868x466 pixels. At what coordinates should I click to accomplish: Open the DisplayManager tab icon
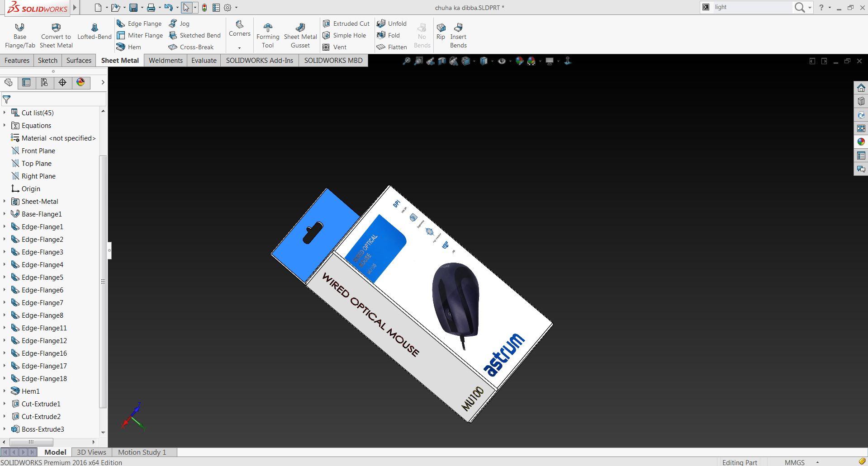81,82
